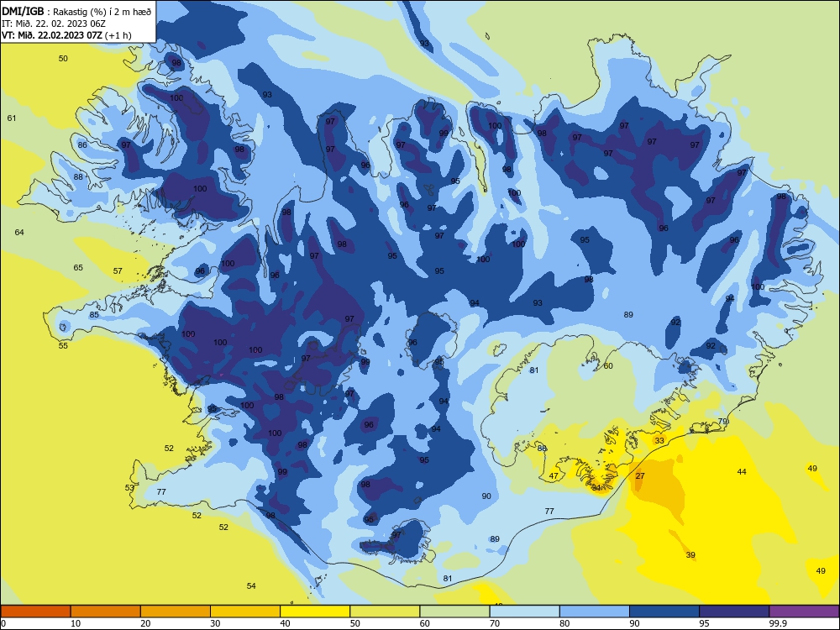Click the legend tick label '30'

tap(215, 623)
